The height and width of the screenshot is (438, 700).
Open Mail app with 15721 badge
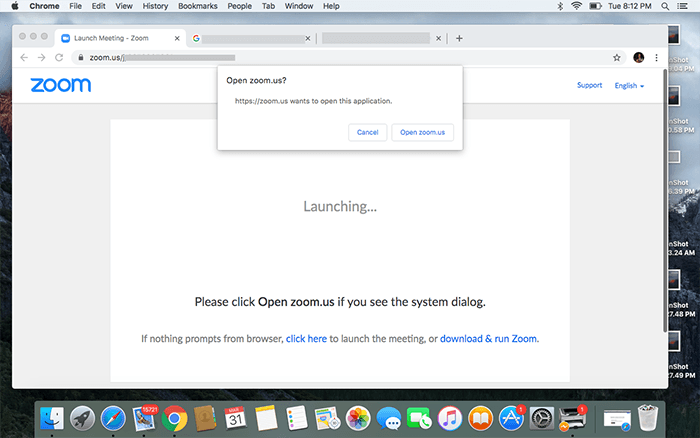point(144,419)
